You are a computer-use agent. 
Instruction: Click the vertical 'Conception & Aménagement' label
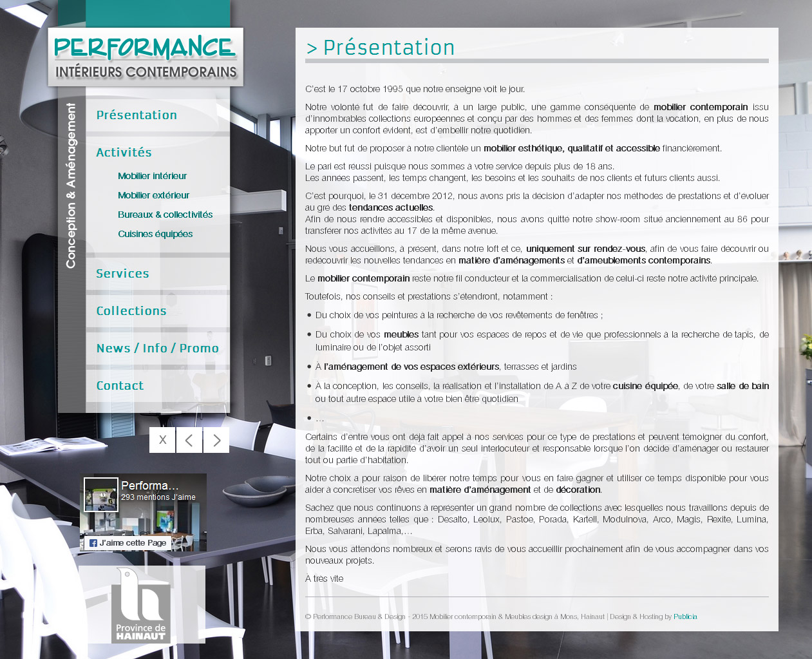71,186
